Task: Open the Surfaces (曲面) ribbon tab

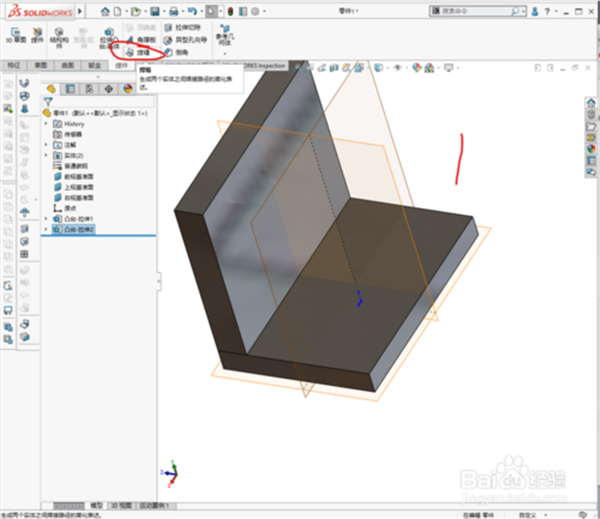Action: (x=68, y=65)
